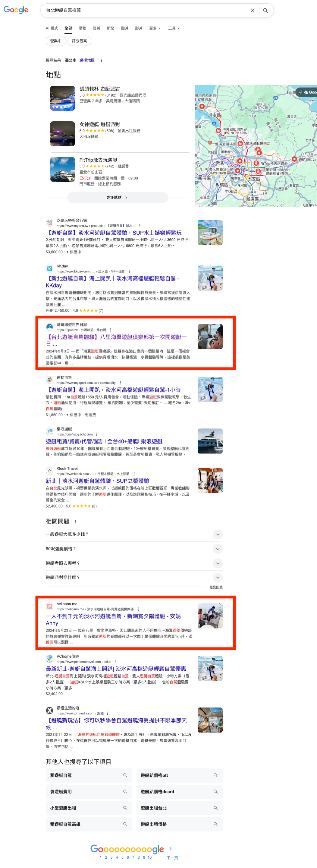Image resolution: width=317 pixels, height=868 pixels.
Task: Toggle the 評分最高 filter chip
Action: [x=79, y=41]
